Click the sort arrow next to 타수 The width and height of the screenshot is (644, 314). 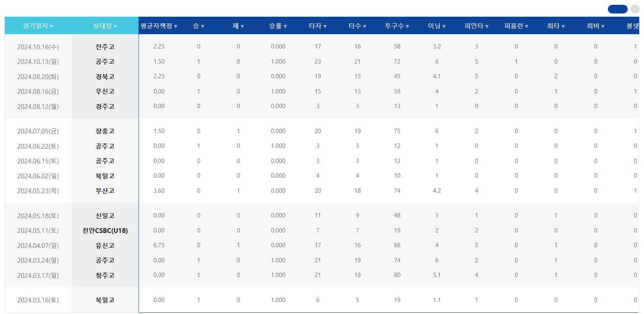(x=364, y=26)
